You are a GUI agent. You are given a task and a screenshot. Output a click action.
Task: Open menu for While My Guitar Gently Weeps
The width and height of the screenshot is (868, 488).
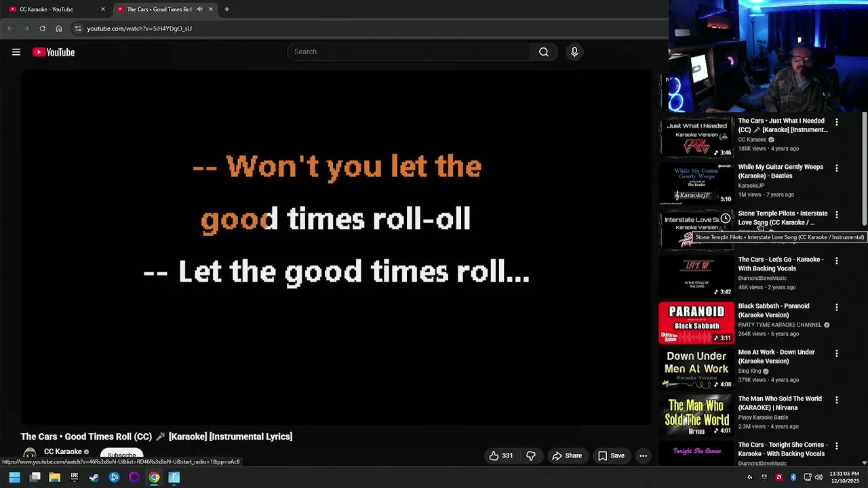[837, 168]
